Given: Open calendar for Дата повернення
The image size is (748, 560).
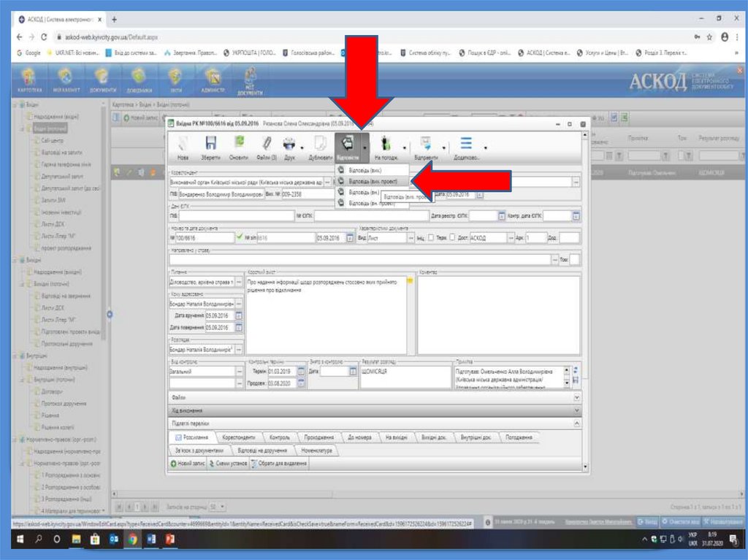Looking at the screenshot, I should 239,328.
